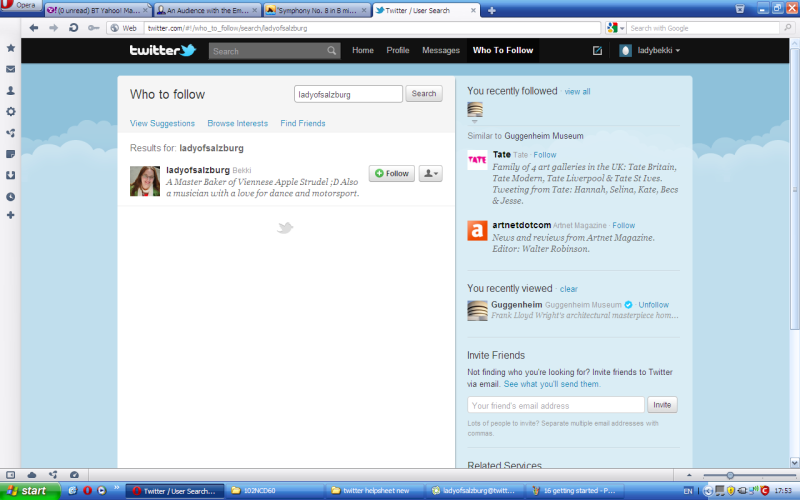This screenshot has width=800, height=500.
Task: Follow ladyofsalzburg with green plus button
Action: point(392,173)
